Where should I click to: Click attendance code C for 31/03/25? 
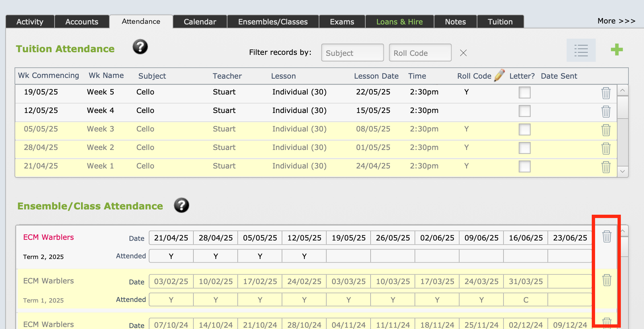[x=526, y=300]
